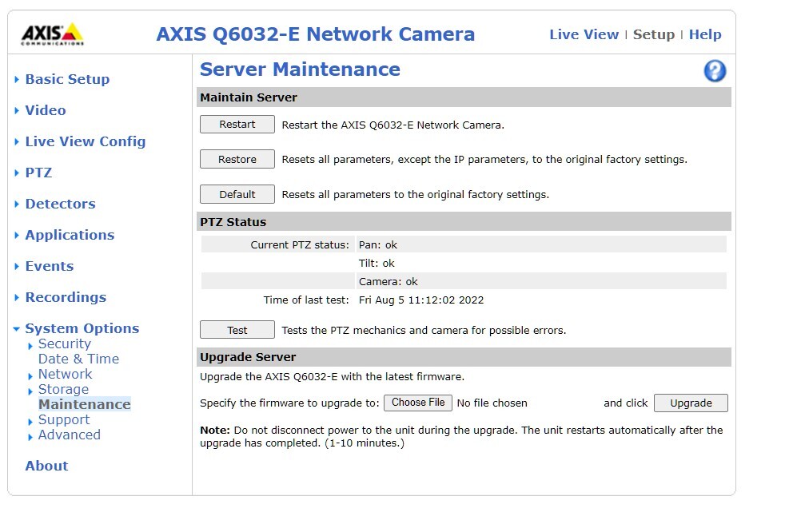Open the Setup page
Screen dimensions: 793x532
[654, 34]
